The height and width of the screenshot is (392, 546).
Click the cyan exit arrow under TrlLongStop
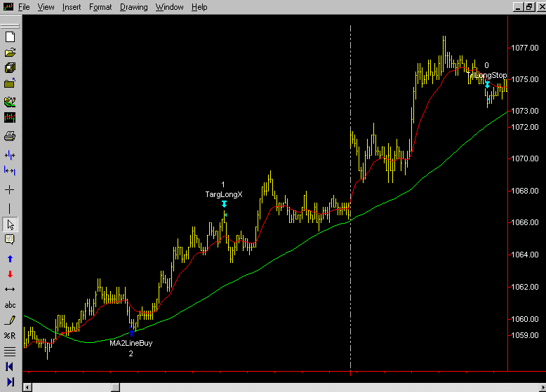[487, 85]
